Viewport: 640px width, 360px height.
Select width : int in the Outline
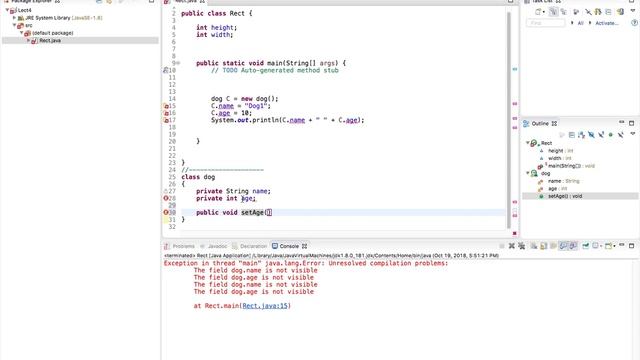click(560, 158)
